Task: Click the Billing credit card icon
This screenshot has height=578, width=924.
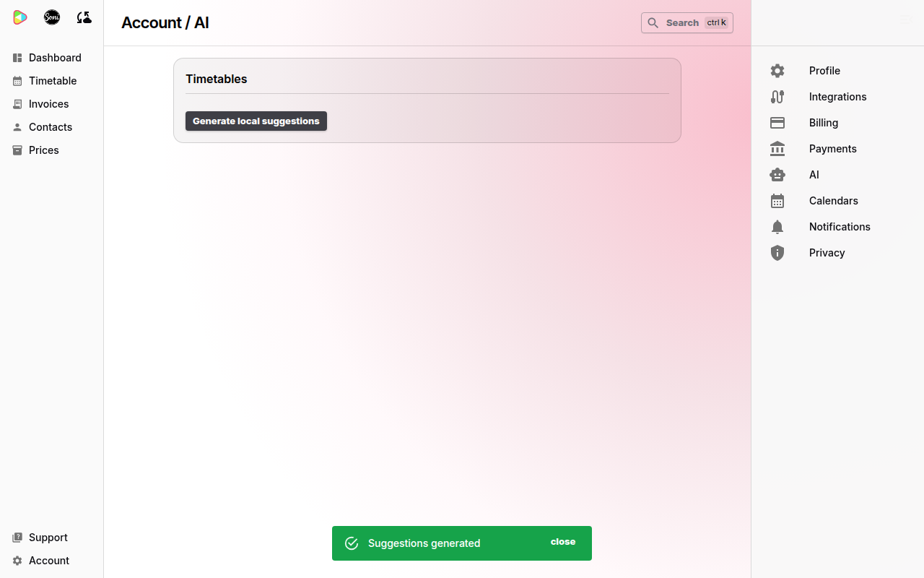Action: point(777,123)
